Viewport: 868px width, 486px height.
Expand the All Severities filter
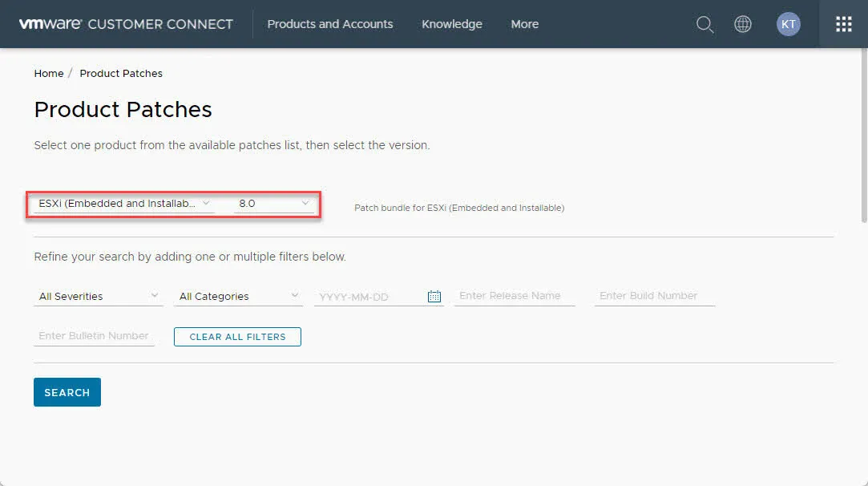click(x=98, y=296)
